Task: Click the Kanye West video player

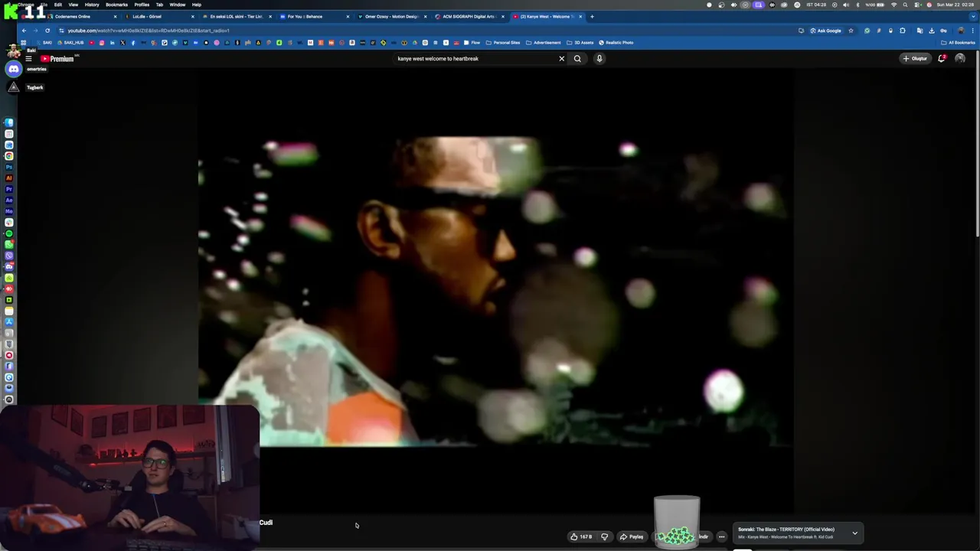Action: tap(495, 291)
